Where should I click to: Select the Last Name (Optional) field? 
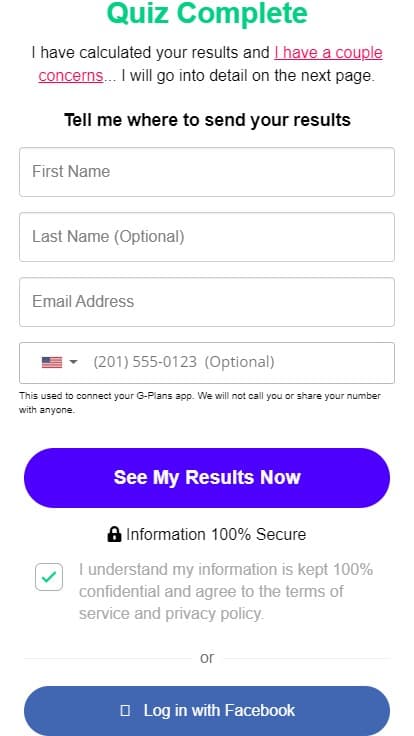(207, 237)
